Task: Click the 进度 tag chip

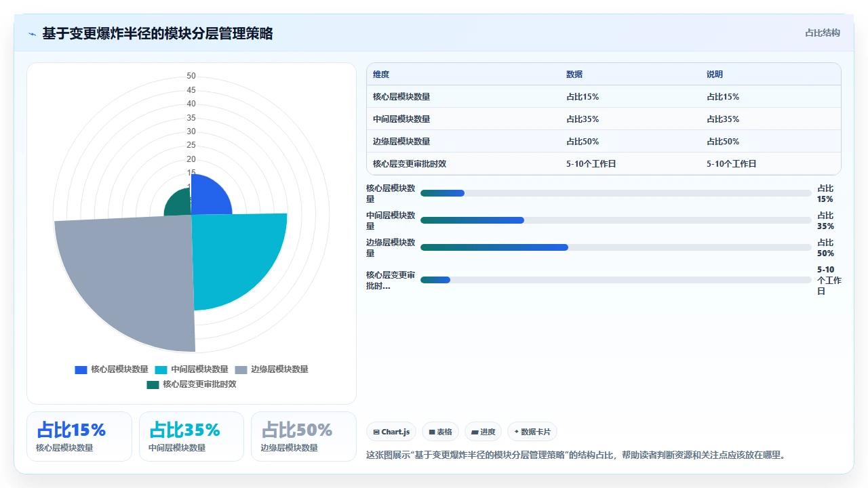Action: click(x=483, y=432)
